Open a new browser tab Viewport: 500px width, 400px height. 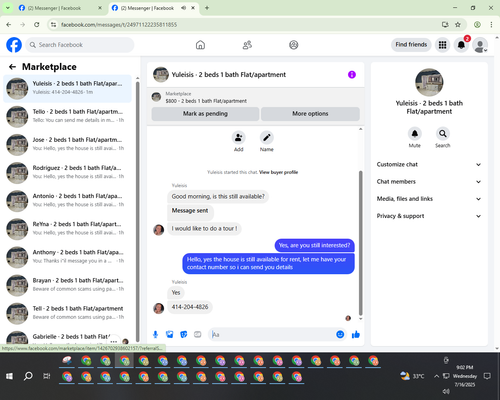(207, 8)
